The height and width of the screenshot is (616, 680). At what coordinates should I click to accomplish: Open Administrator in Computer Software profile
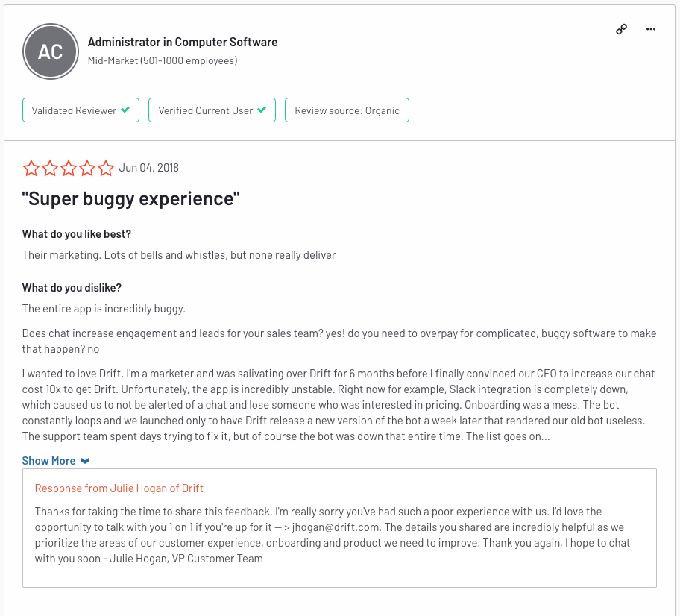[183, 42]
